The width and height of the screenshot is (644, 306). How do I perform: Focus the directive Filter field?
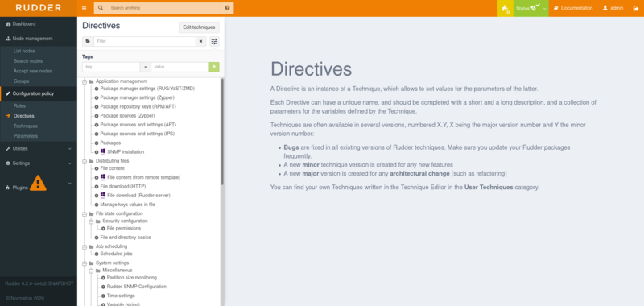click(x=145, y=42)
